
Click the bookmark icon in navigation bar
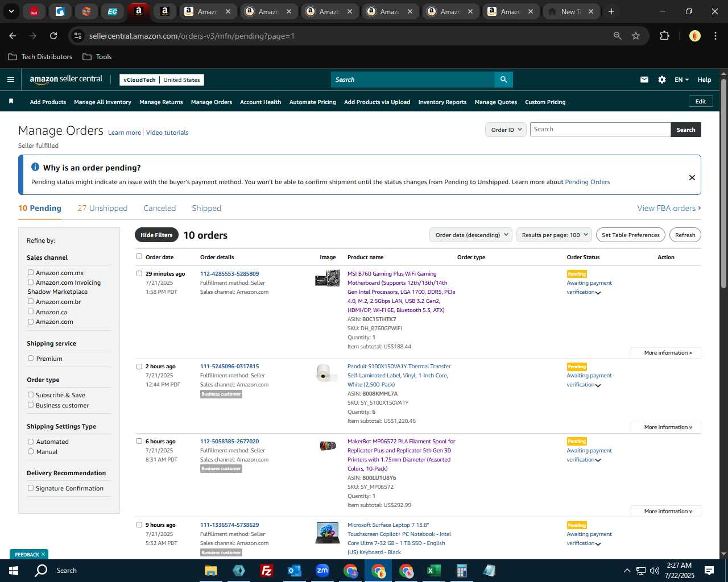pyautogui.click(x=11, y=101)
